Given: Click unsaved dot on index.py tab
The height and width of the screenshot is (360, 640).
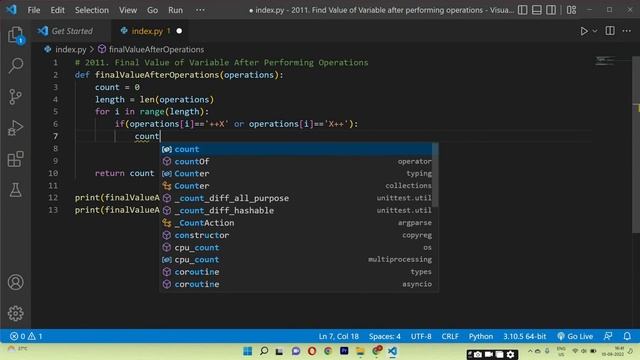Looking at the screenshot, I should click(x=179, y=31).
